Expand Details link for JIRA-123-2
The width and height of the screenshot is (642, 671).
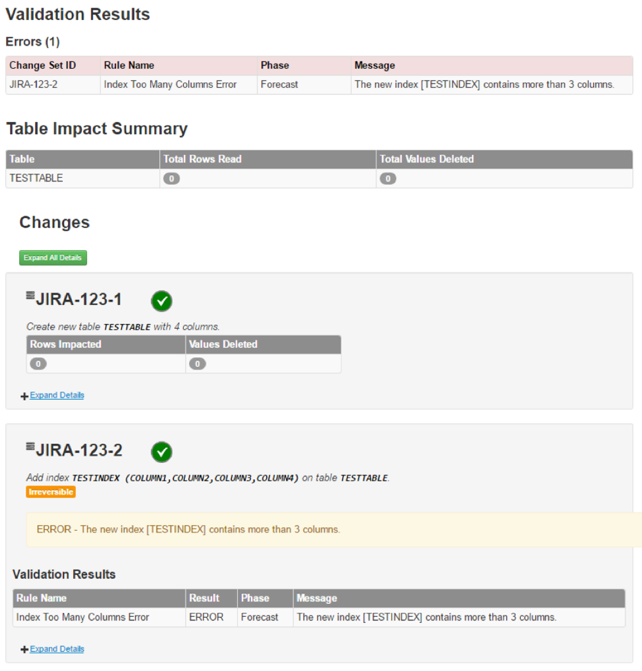(57, 649)
